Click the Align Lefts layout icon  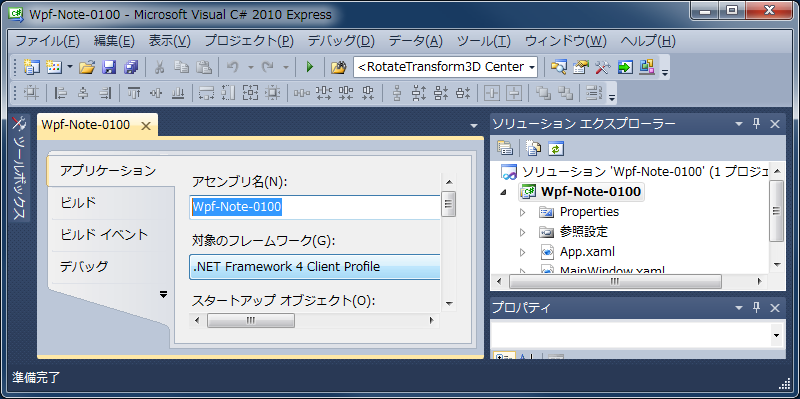[61, 93]
